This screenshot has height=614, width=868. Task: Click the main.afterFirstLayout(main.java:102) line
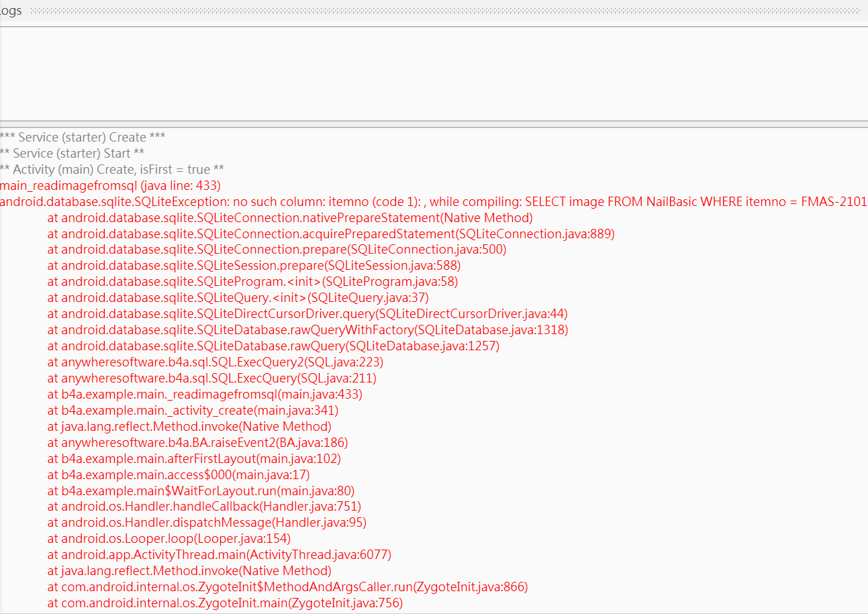click(195, 459)
